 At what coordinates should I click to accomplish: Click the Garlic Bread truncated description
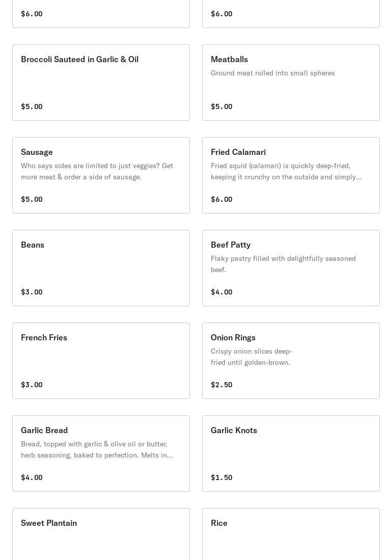pyautogui.click(x=97, y=449)
